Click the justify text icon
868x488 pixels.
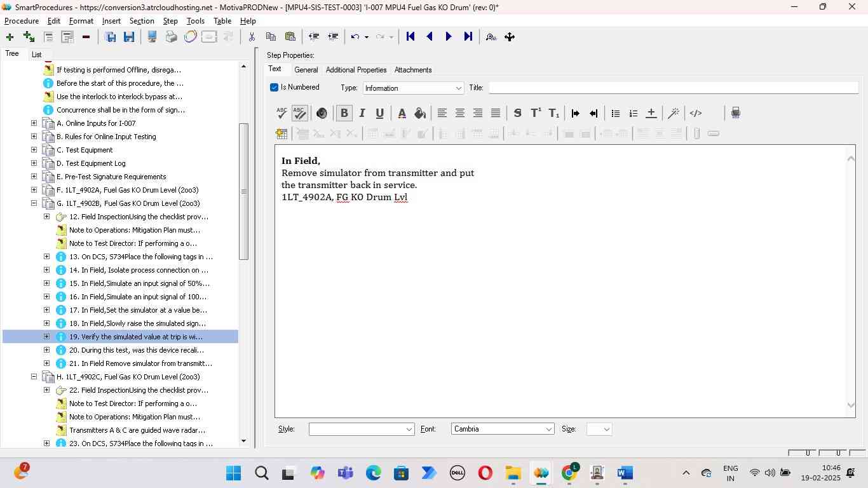pyautogui.click(x=496, y=113)
